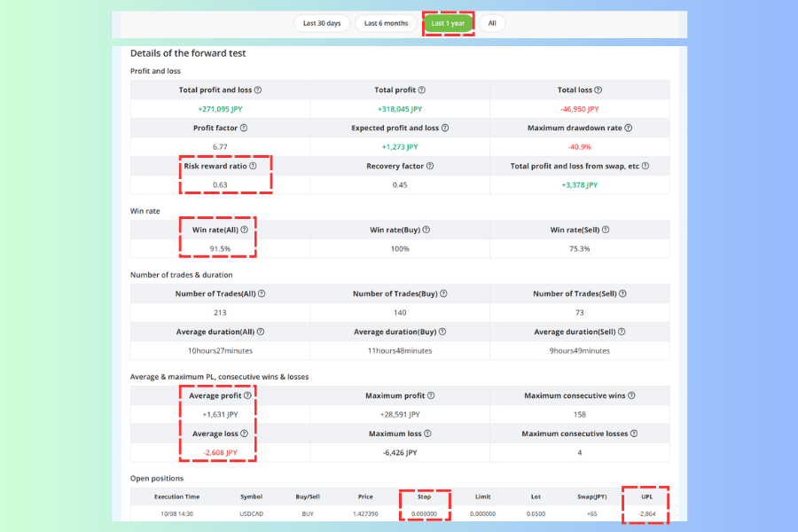This screenshot has height=532, width=798.
Task: Open help icon beside Average loss
Action: 245,434
